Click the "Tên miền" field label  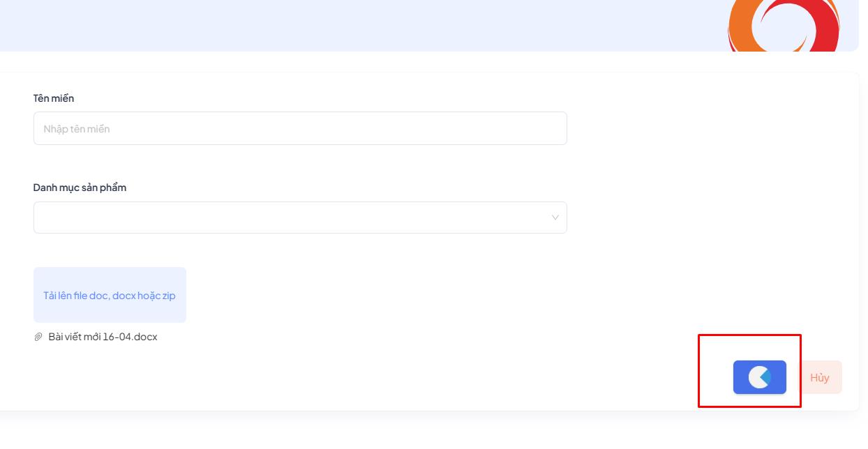(x=54, y=98)
